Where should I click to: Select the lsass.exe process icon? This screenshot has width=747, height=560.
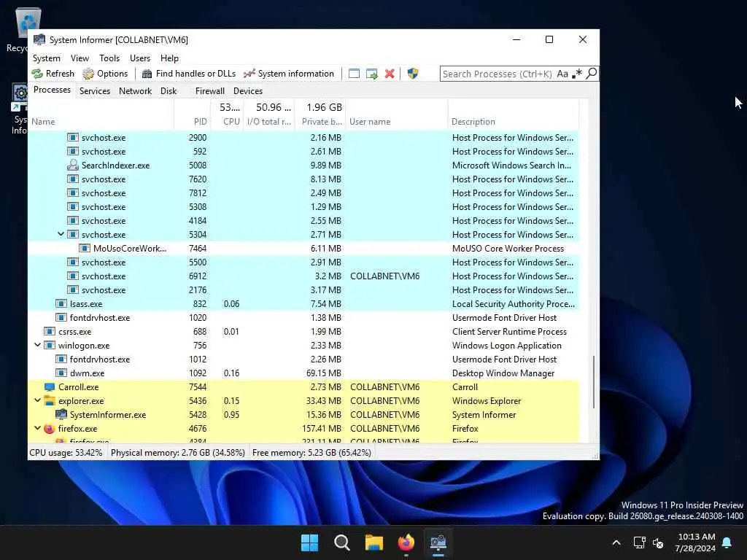61,304
